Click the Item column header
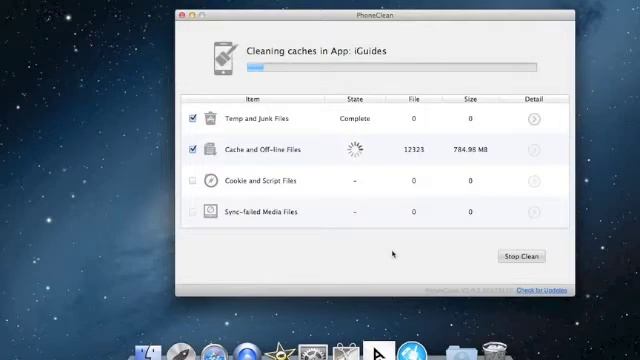Screen dimensions: 640x360 click(253, 99)
